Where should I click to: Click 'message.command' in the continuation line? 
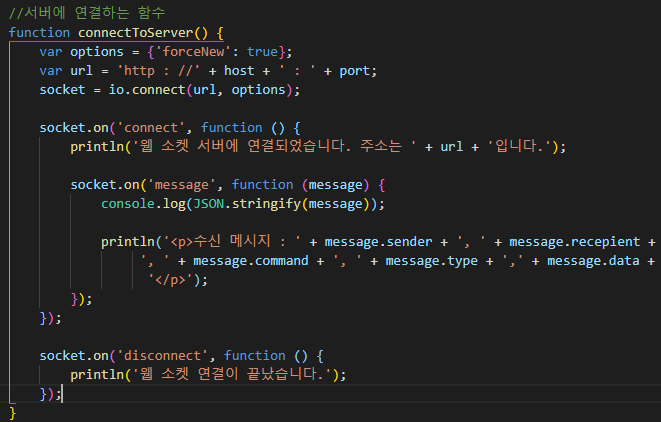click(251, 261)
